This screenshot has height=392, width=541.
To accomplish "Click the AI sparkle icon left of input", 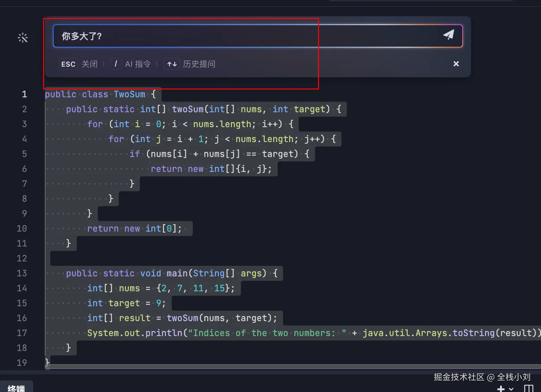I will coord(23,38).
